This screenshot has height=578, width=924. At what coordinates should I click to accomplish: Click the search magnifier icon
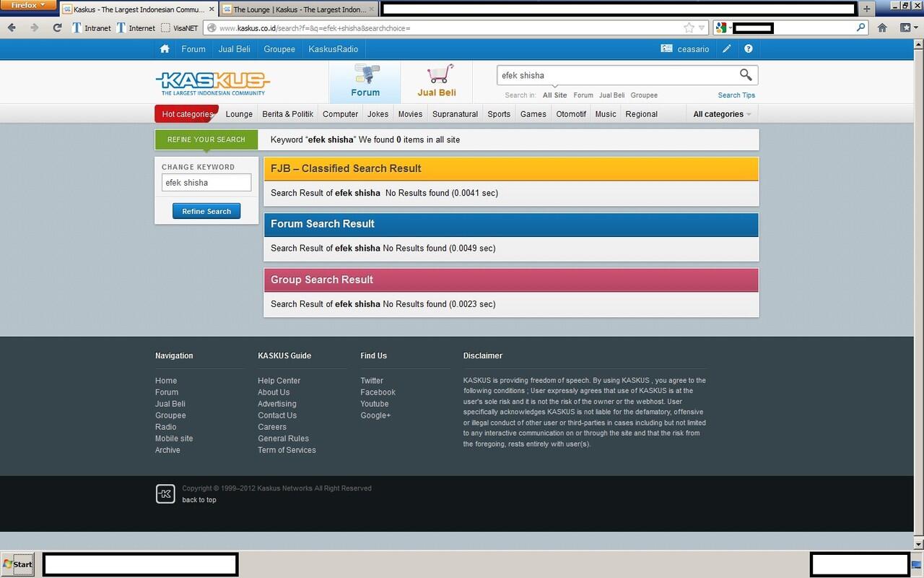(x=746, y=75)
